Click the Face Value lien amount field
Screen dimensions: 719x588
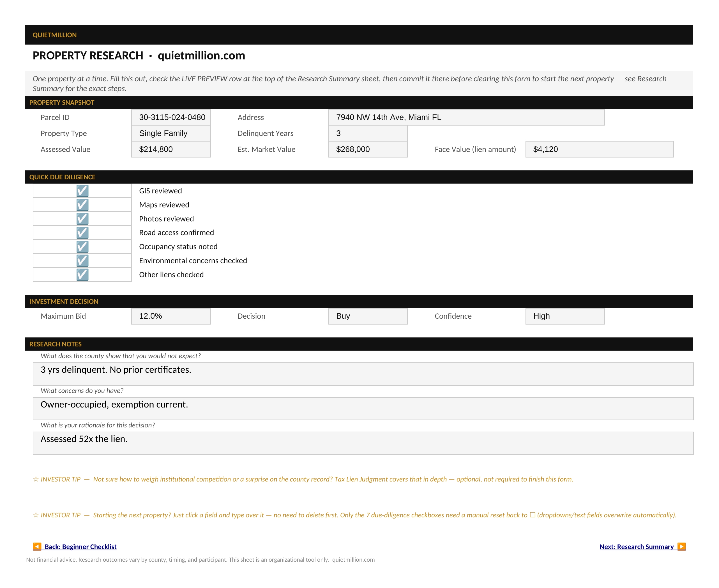tap(600, 149)
